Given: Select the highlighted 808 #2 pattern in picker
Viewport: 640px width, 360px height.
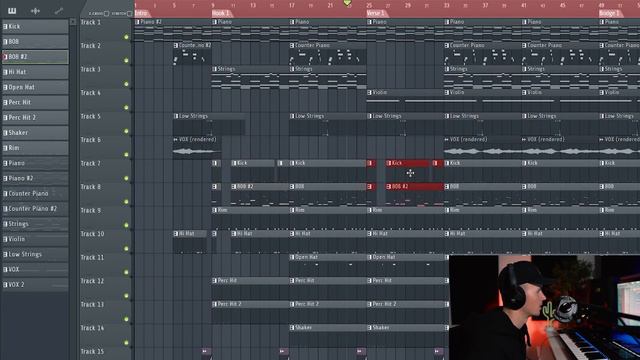Looking at the screenshot, I should [36, 57].
